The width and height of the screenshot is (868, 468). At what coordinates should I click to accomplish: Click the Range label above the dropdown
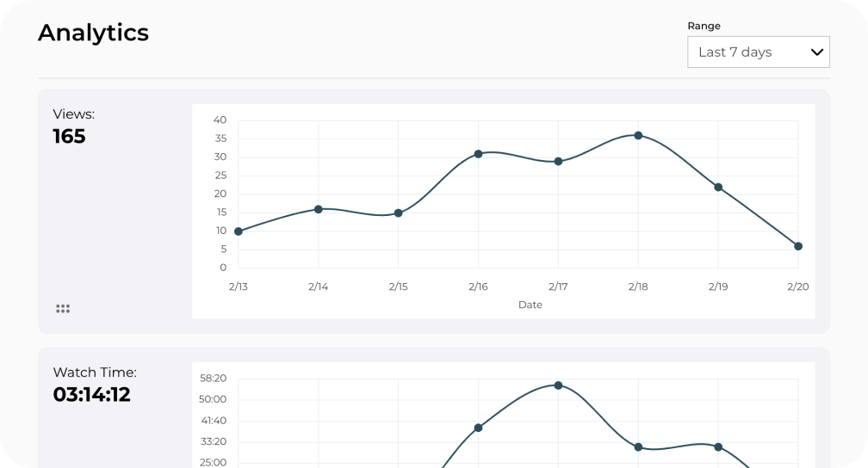(x=704, y=26)
